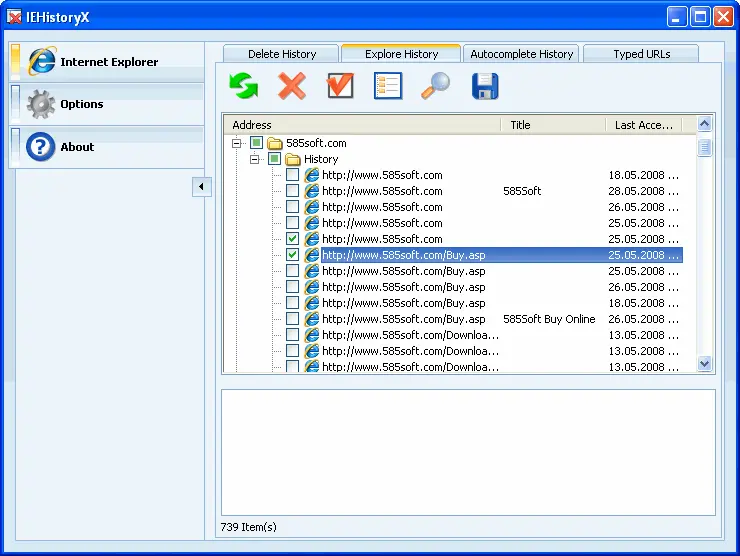Click the red X delete toolbar icon
This screenshot has height=556, width=740.
tap(292, 86)
